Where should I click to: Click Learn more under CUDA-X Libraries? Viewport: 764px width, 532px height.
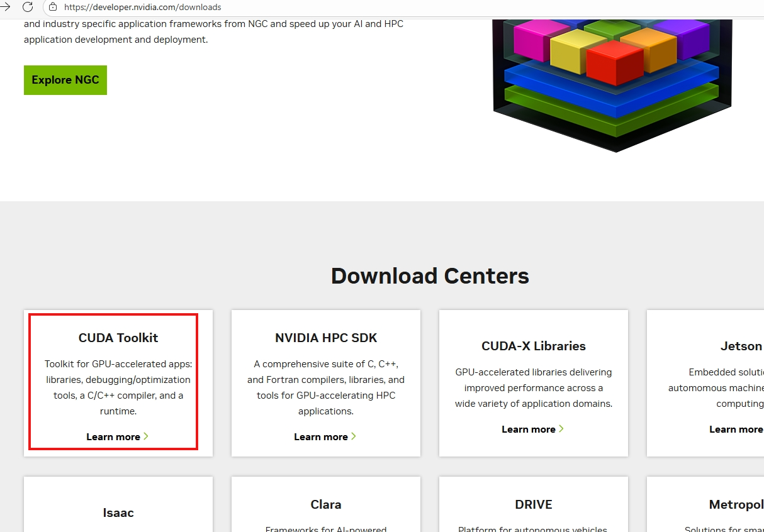pyautogui.click(x=529, y=429)
